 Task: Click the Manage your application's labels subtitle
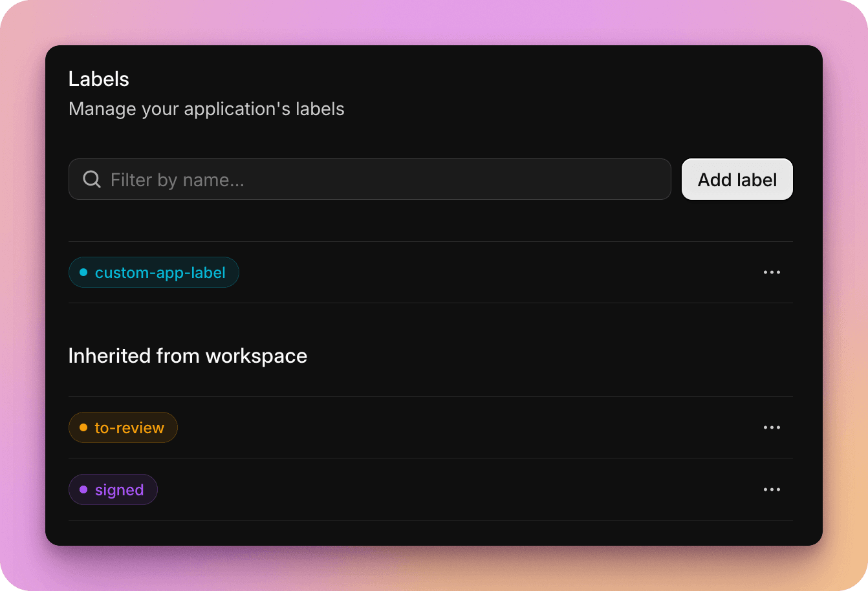click(206, 109)
